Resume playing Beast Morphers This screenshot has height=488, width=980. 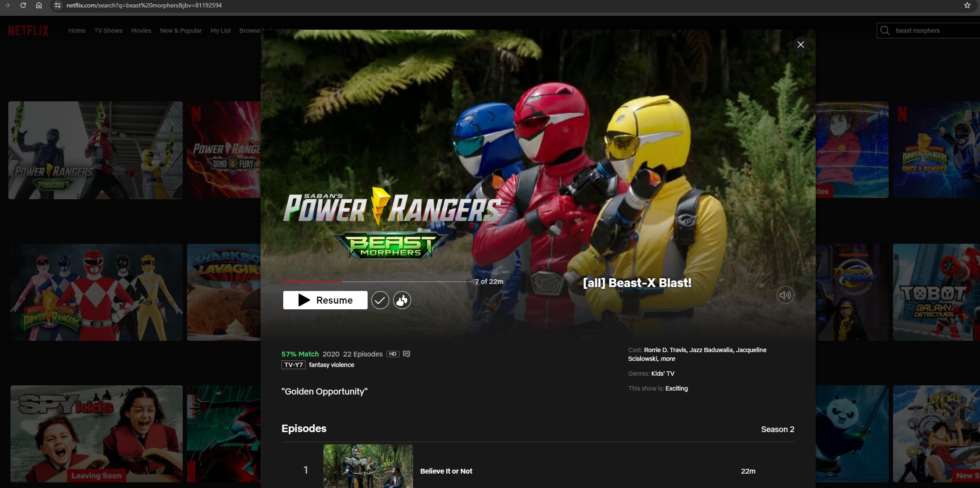click(x=325, y=300)
